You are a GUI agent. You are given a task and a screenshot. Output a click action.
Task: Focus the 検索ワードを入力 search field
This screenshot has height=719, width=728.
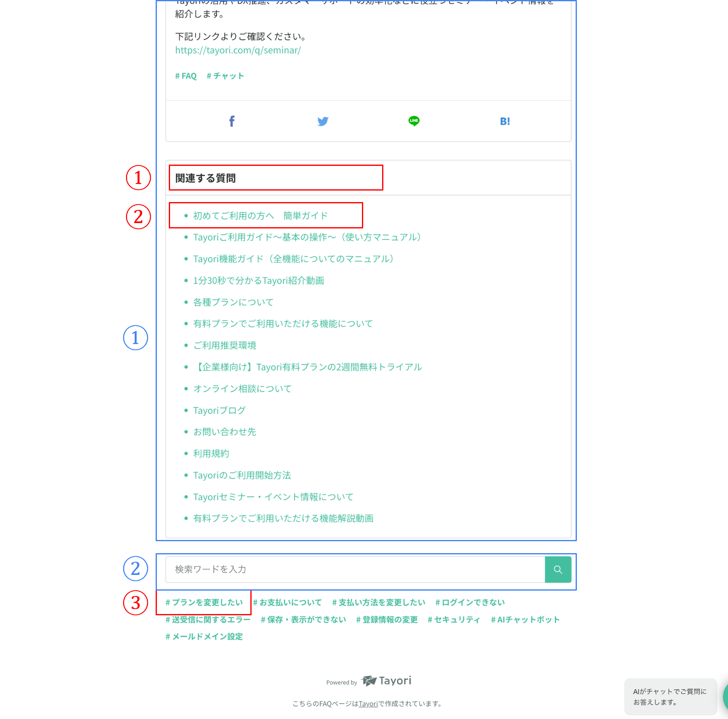tap(355, 569)
